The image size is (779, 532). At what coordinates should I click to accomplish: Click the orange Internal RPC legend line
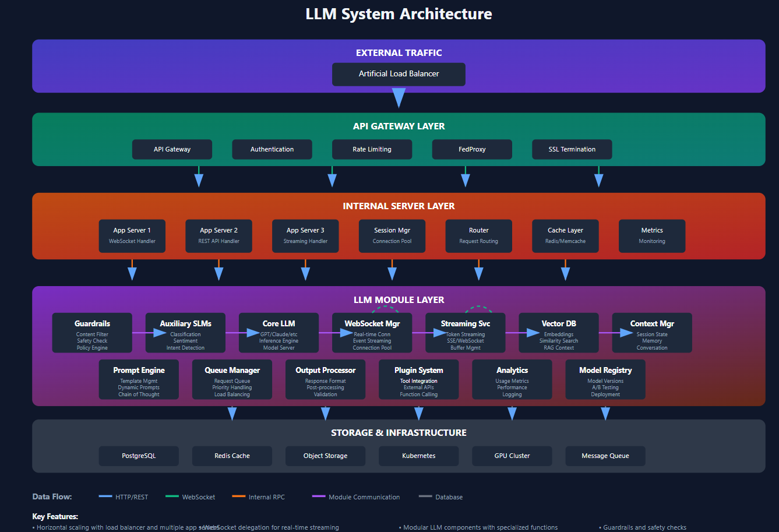238,496
